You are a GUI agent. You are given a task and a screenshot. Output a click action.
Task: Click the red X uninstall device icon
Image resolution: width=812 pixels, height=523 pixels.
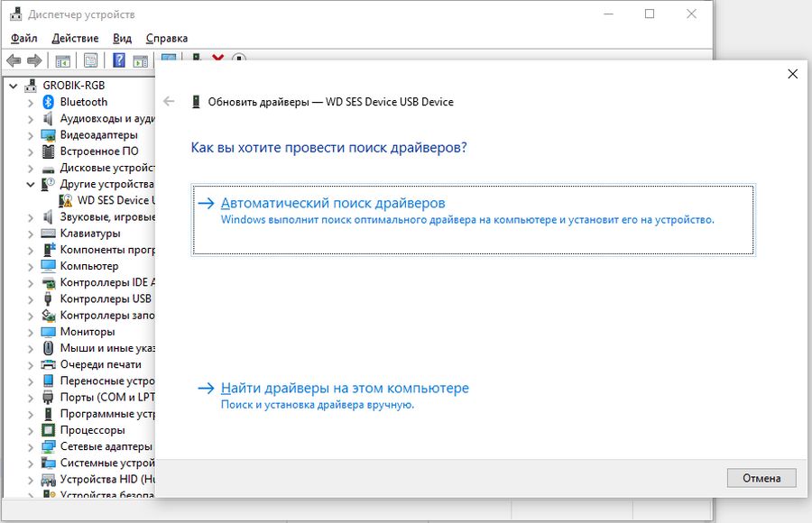pyautogui.click(x=217, y=60)
